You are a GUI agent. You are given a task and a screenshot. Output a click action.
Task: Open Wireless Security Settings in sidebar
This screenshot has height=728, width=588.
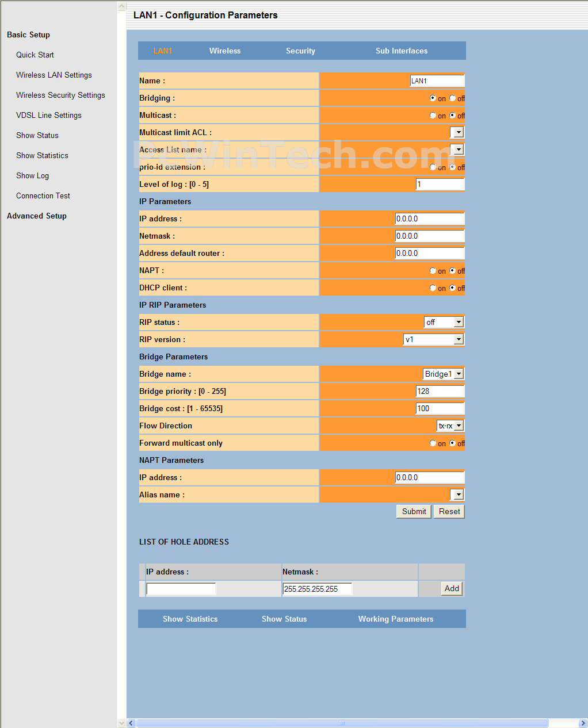pos(60,95)
